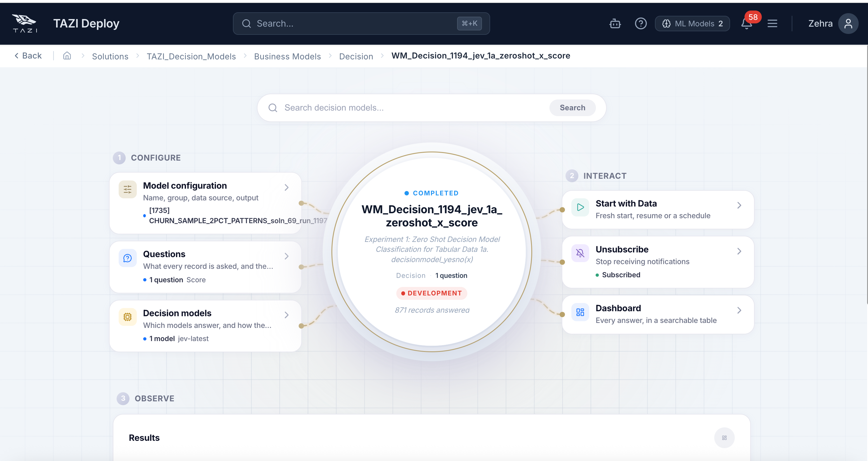The image size is (868, 461).
Task: Open the Start with Data title
Action: point(626,204)
